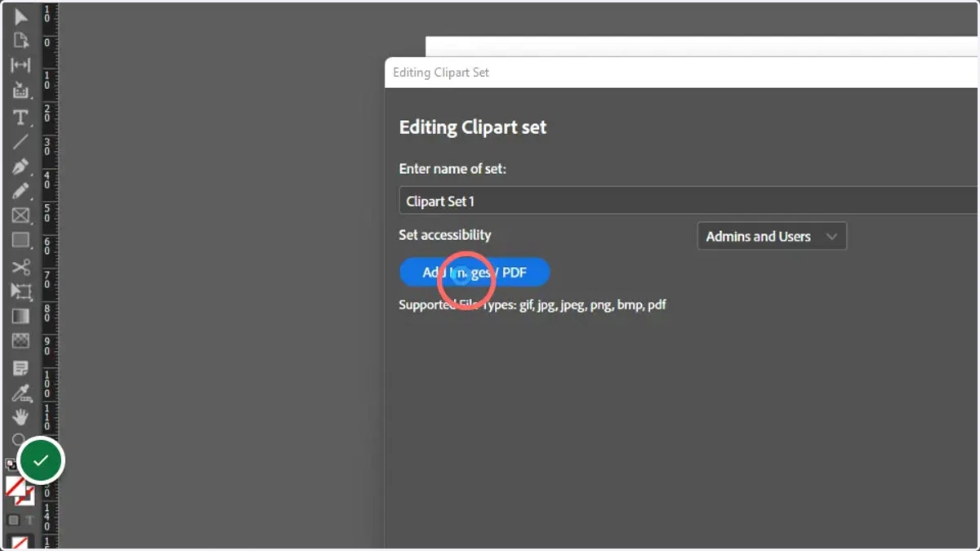
Task: Select the Gap tool
Action: 20,65
